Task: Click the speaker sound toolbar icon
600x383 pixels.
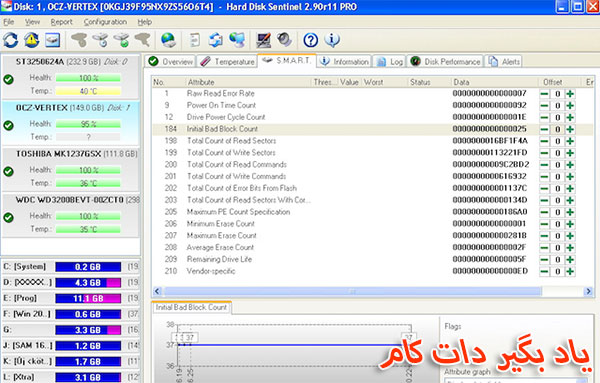Action: 284,40
